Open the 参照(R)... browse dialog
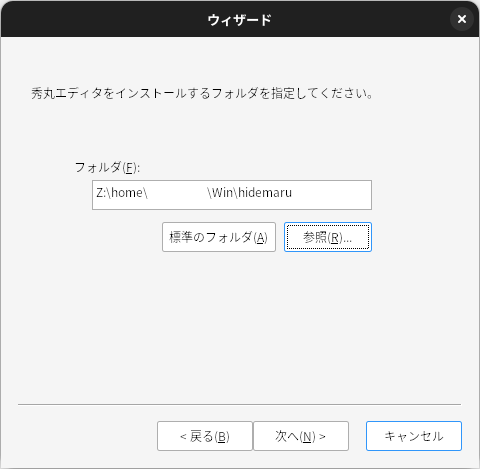This screenshot has width=480, height=469. point(328,237)
